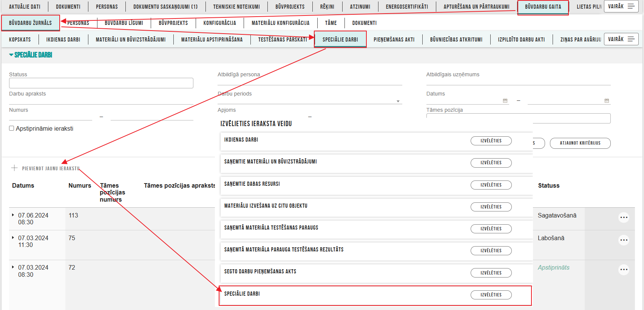Image resolution: width=644 pixels, height=310 pixels.
Task: Open the Rēķini tab
Action: [x=327, y=6]
